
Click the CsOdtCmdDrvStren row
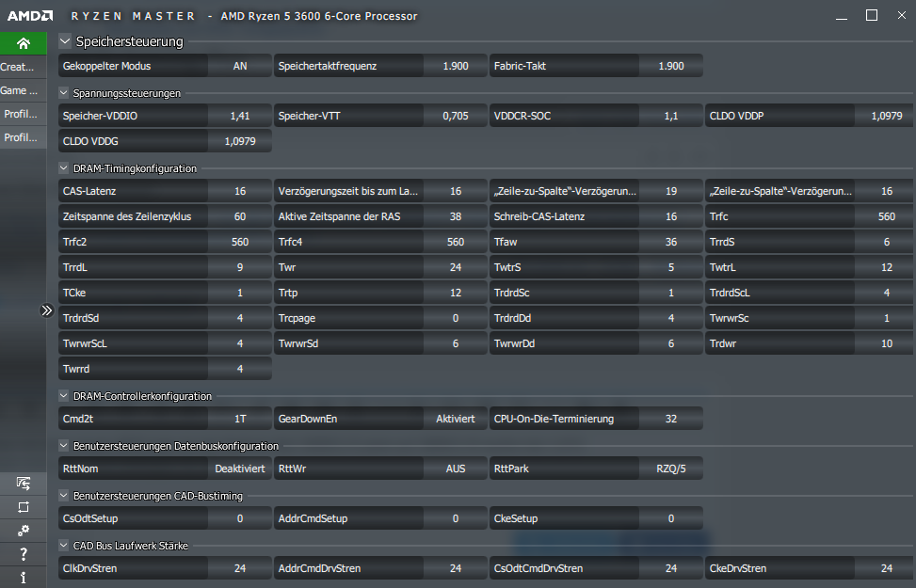coord(597,568)
